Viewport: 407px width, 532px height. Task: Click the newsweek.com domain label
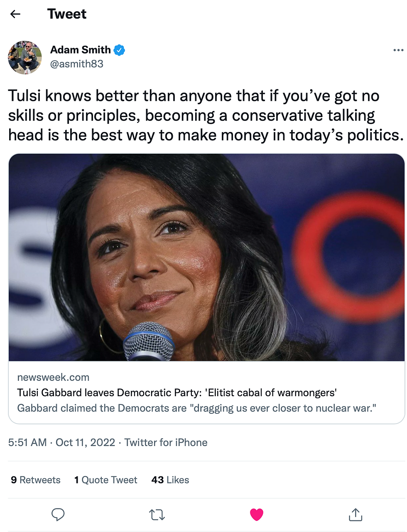53,377
